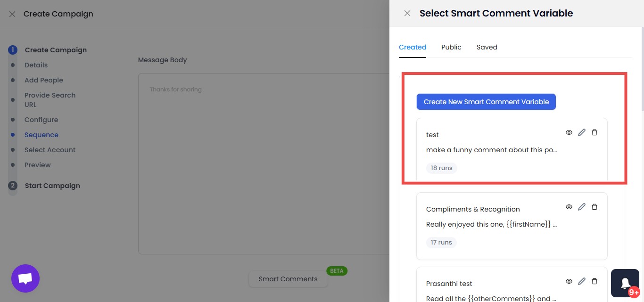The height and width of the screenshot is (302, 644).
Task: Edit "Prasanthi test" using the pencil icon
Action: coord(582,281)
